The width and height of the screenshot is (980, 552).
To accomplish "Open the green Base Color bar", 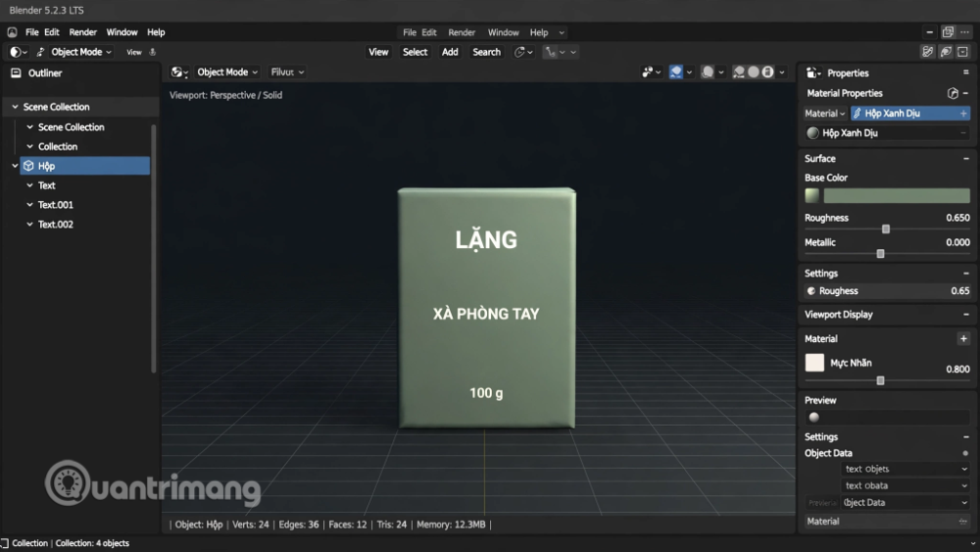I will tap(897, 196).
